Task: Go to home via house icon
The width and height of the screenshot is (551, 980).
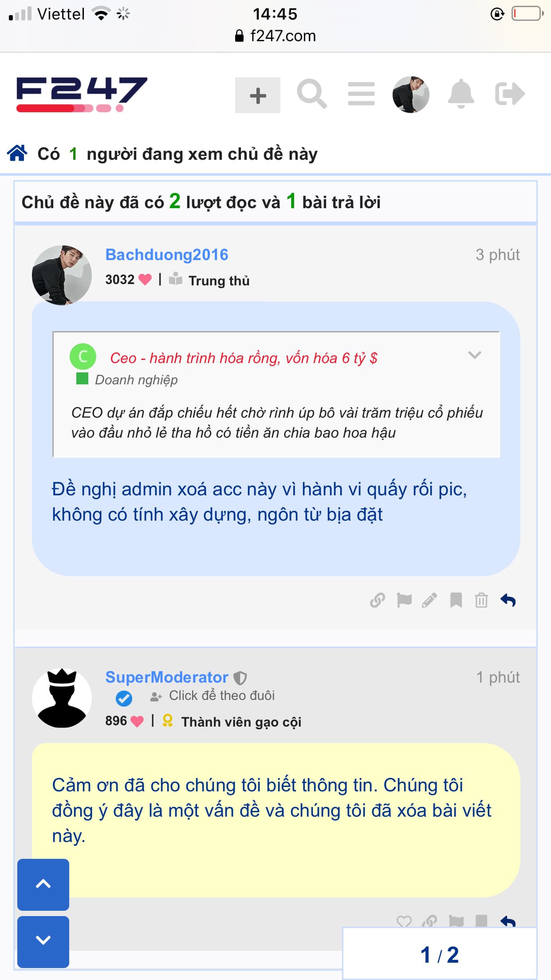Action: (x=17, y=153)
